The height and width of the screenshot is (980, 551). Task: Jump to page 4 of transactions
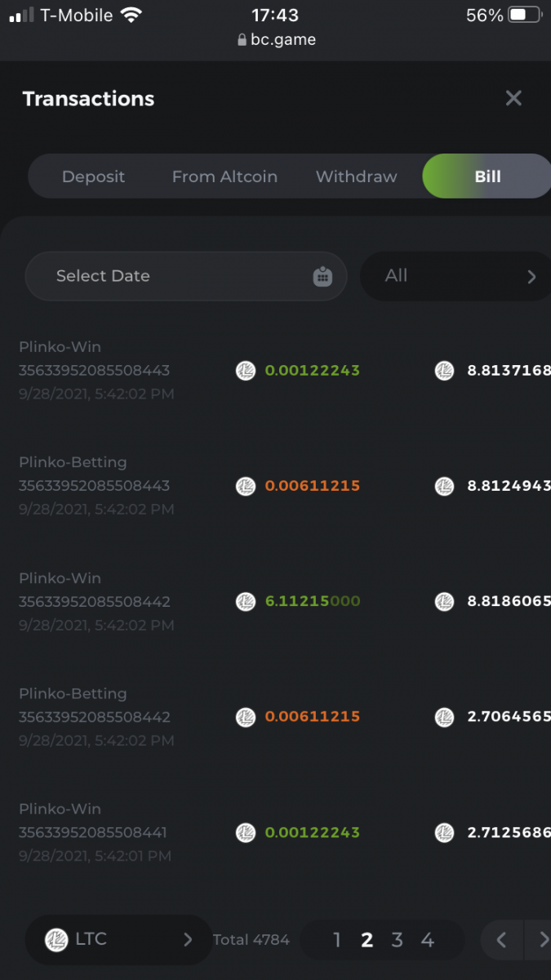427,940
